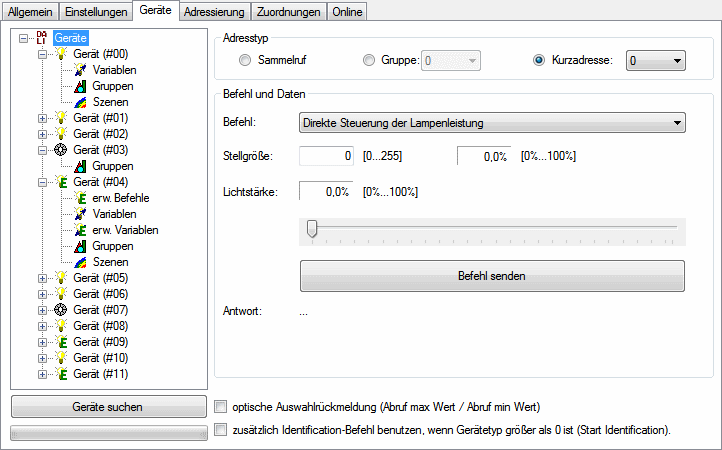Enable optische Auswahlrückmeldung checkbox
Image resolution: width=722 pixels, height=450 pixels.
(222, 407)
